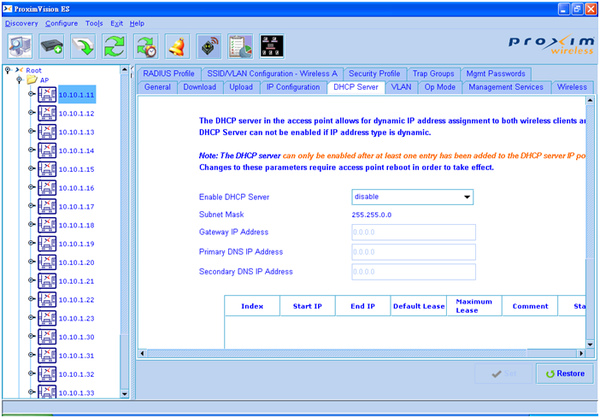This screenshot has height=418, width=600.
Task: Click the refresh green arrows toolbar icon
Action: 114,46
